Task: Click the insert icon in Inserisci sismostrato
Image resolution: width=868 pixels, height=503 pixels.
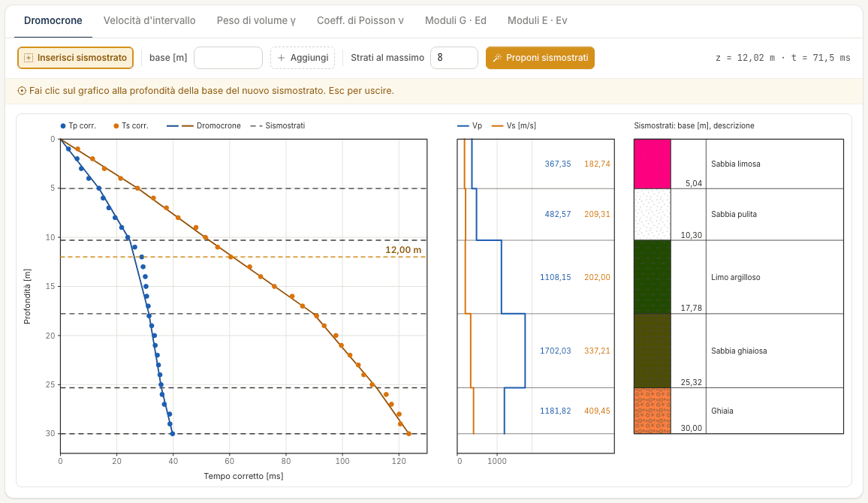Action: (29, 58)
